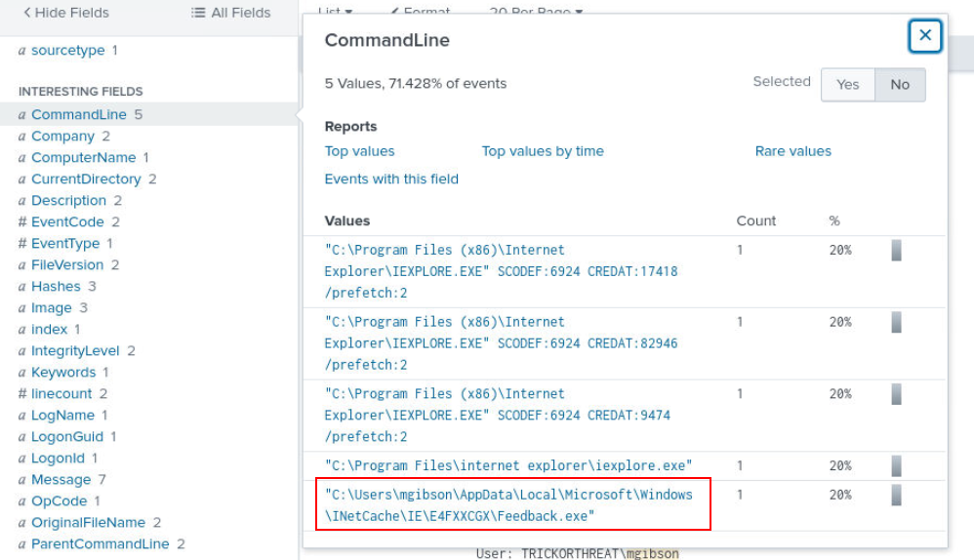Click the Hide Fields chevron
The height and width of the screenshot is (560, 974).
click(27, 13)
